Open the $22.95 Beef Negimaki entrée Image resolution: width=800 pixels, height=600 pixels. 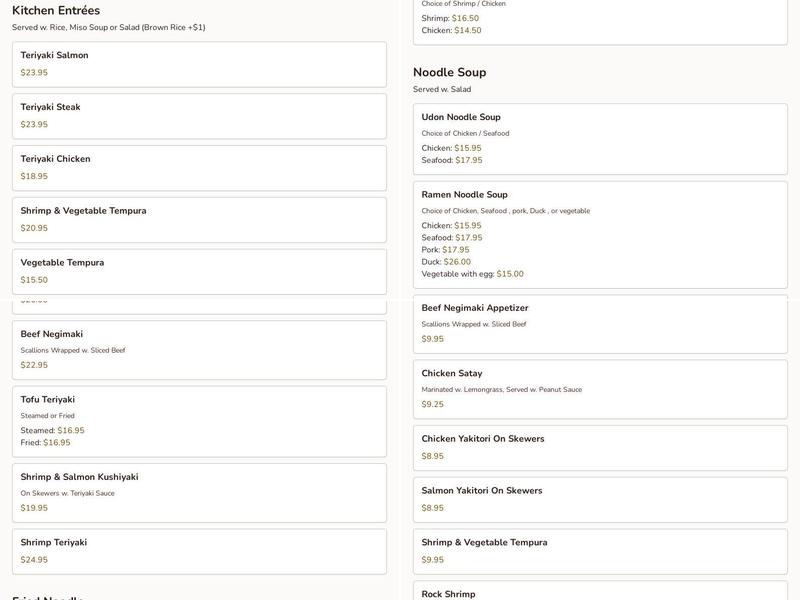coord(199,350)
